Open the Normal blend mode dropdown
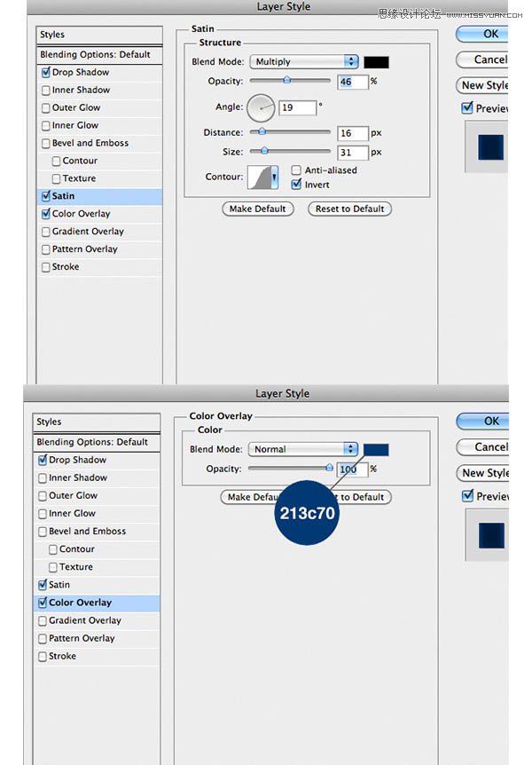Image resolution: width=532 pixels, height=765 pixels. click(x=303, y=449)
